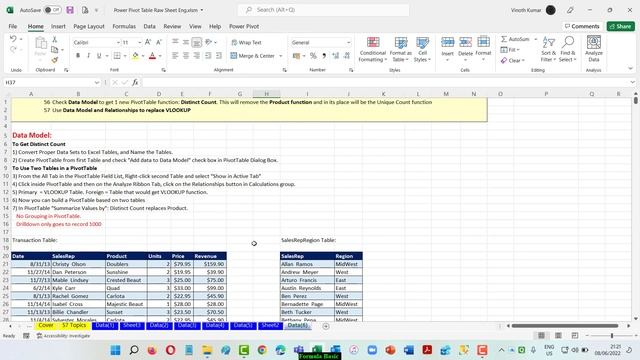Click the Share button

(x=620, y=26)
